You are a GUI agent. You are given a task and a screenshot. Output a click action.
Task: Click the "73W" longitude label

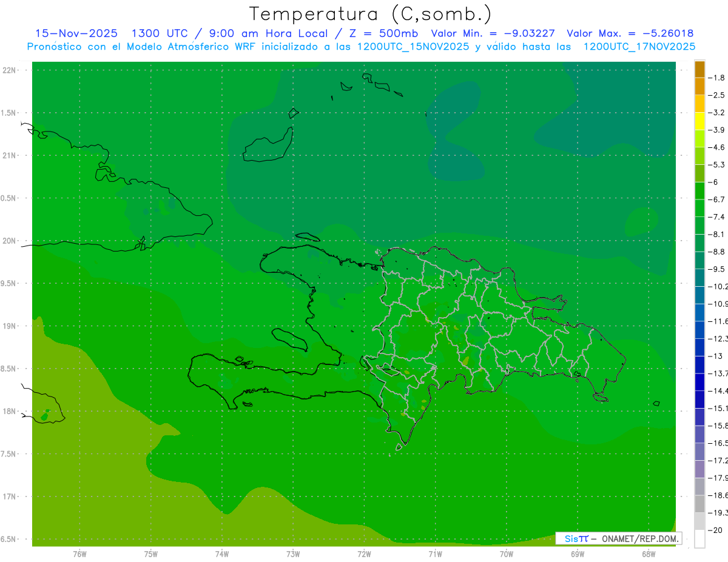coord(293,554)
